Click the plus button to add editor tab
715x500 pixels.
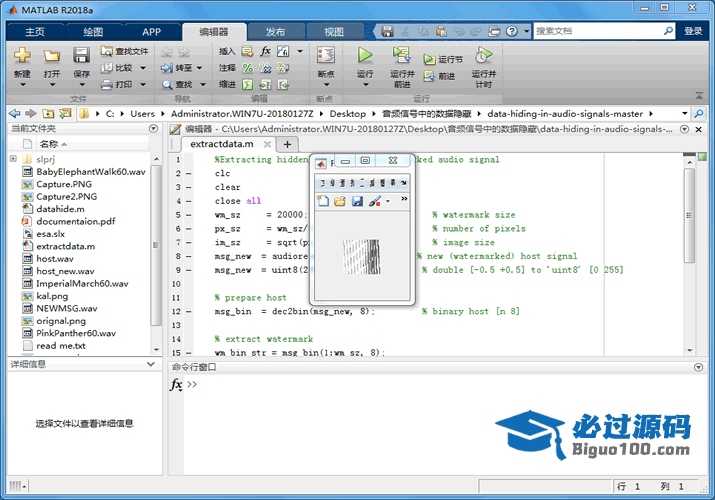(x=287, y=144)
